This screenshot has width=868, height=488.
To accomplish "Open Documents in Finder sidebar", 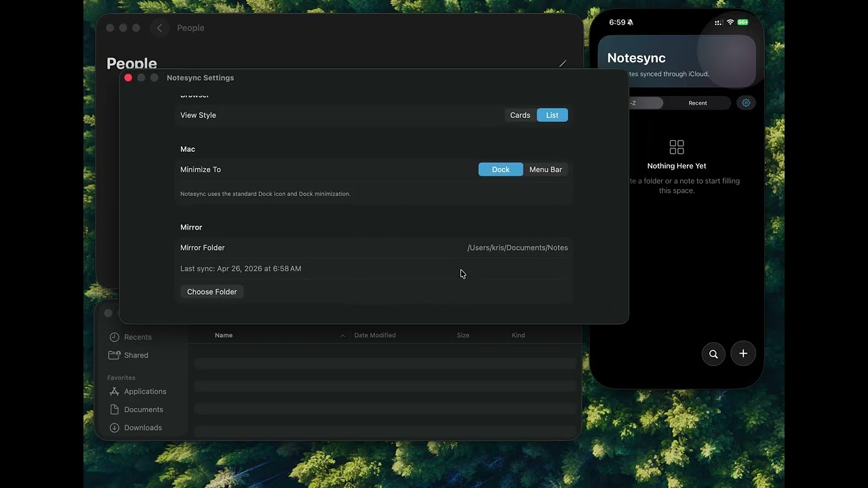I will point(144,409).
